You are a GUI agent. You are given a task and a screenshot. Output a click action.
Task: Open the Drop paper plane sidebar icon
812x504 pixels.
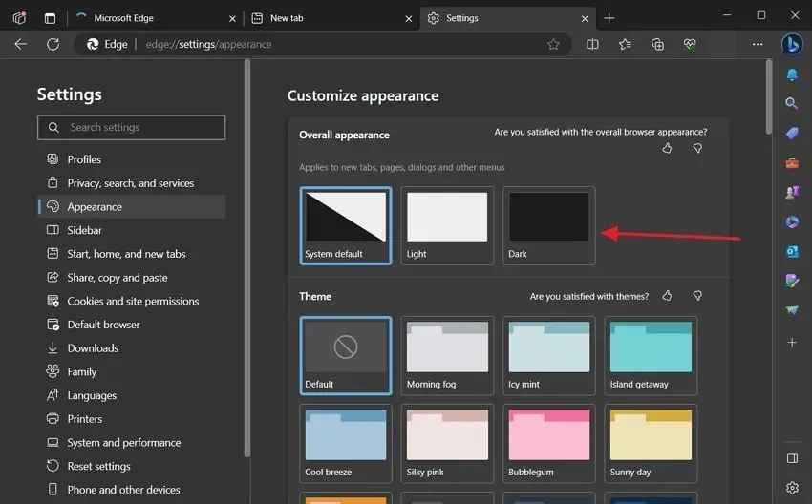792,310
